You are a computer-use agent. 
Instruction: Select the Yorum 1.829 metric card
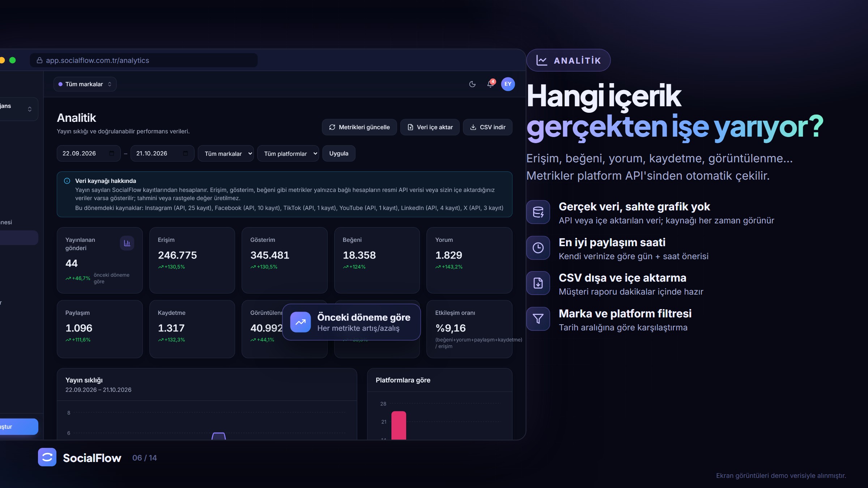(469, 260)
